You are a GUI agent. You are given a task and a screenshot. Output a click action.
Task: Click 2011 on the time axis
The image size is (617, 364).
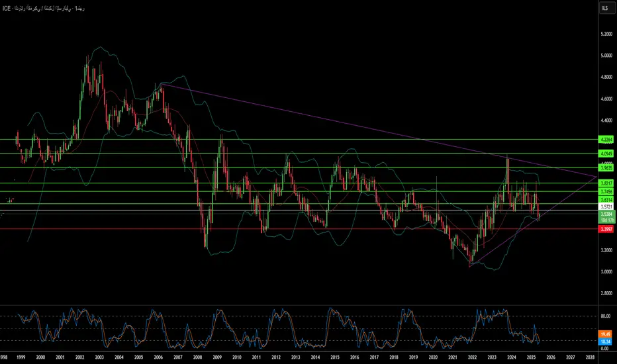click(257, 357)
